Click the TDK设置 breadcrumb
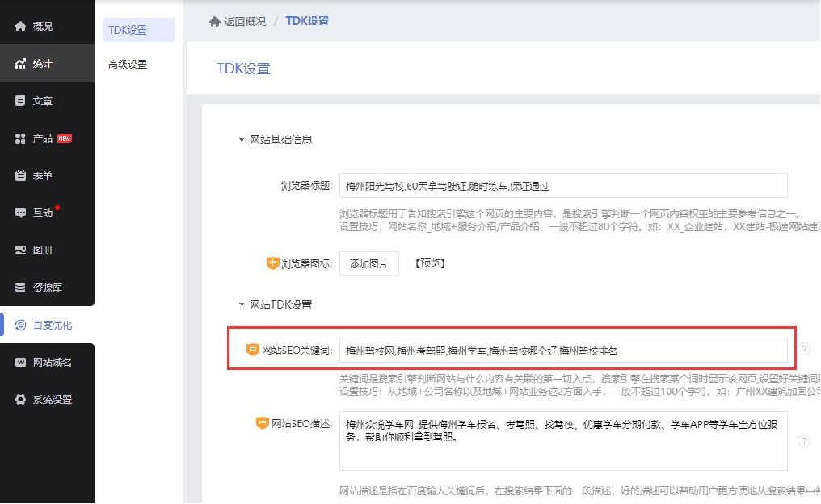821x504 pixels. [307, 21]
